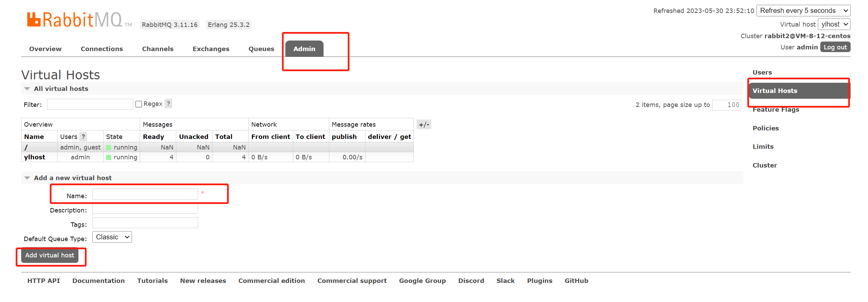Focus the Filter input field
This screenshot has height=302, width=868.
90,104
